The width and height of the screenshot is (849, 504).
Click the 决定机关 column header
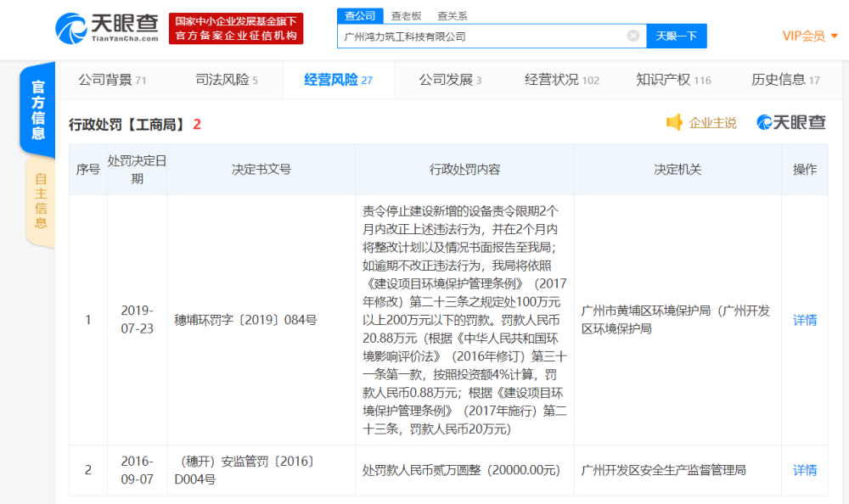pos(678,170)
